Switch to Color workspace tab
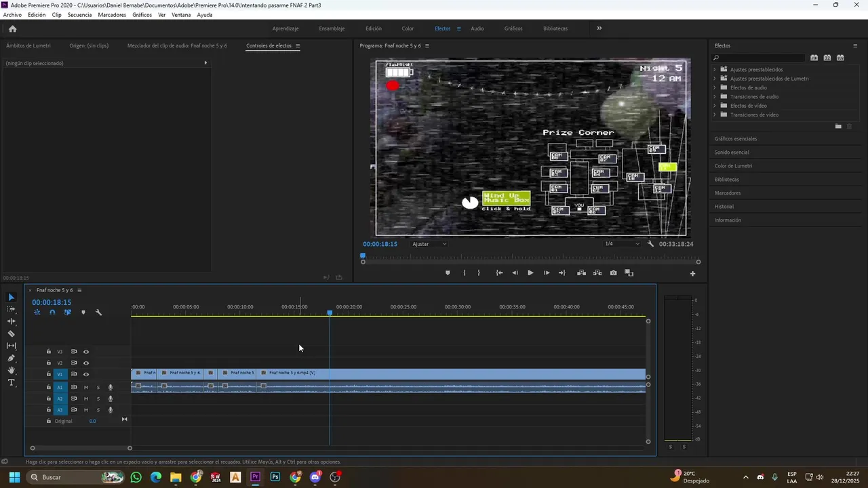 pos(408,28)
